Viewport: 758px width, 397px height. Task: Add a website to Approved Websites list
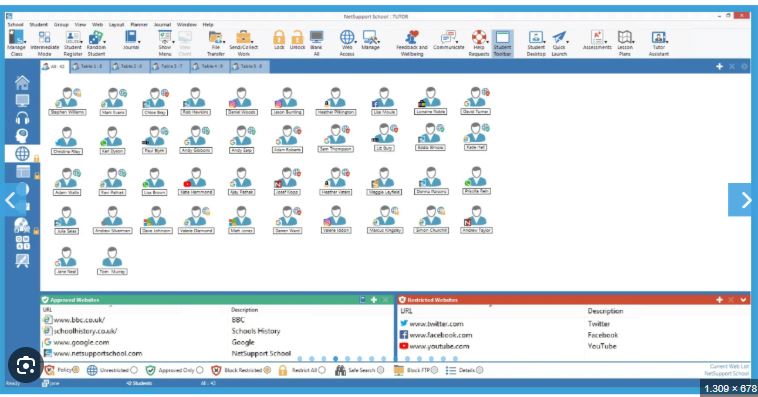[374, 300]
